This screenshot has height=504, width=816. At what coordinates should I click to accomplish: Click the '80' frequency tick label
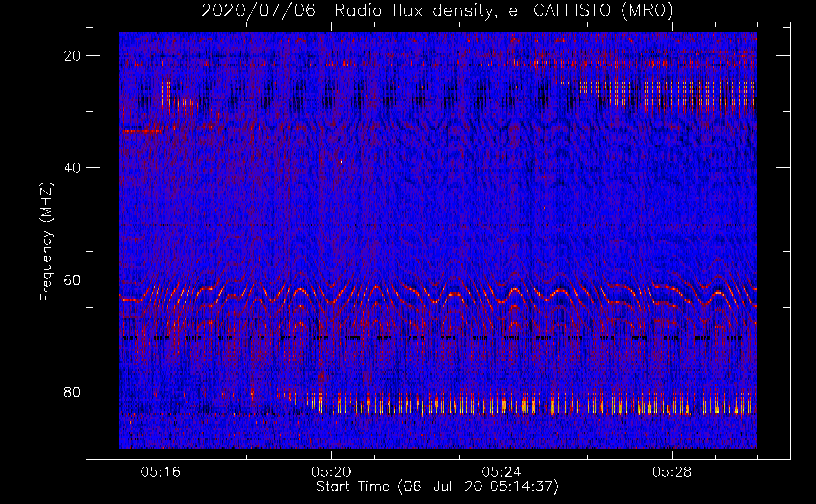(73, 392)
